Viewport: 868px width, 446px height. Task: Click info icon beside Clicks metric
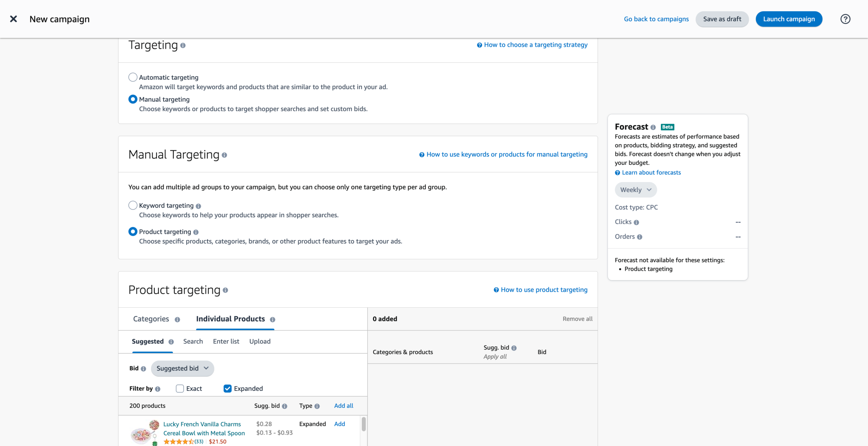[636, 222]
